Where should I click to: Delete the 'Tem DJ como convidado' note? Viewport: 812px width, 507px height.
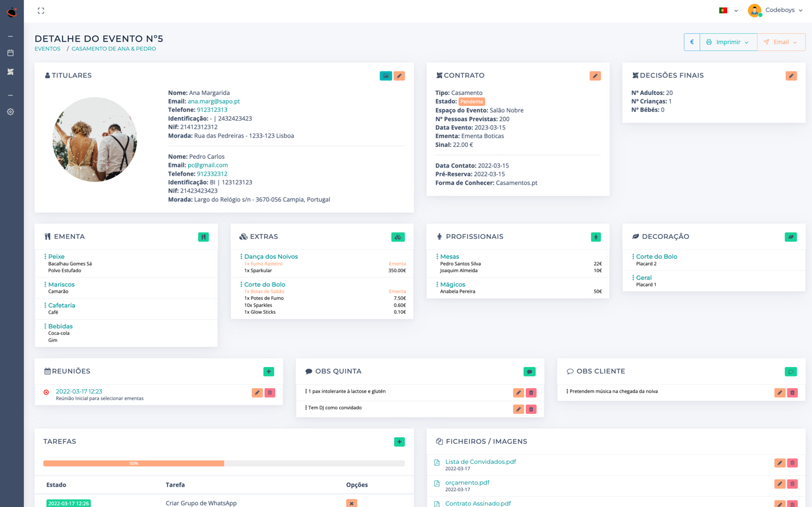point(531,409)
